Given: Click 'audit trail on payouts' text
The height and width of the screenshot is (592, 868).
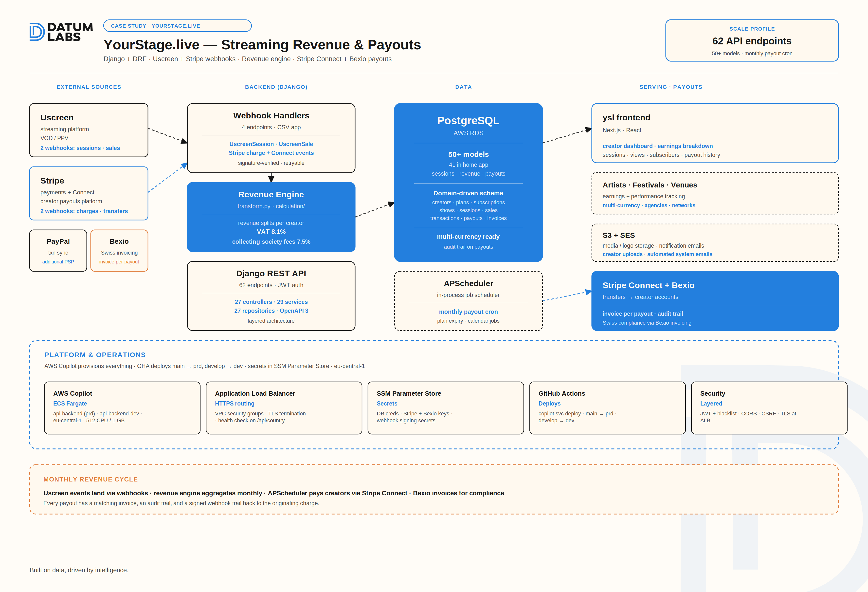Looking at the screenshot, I should [x=468, y=247].
